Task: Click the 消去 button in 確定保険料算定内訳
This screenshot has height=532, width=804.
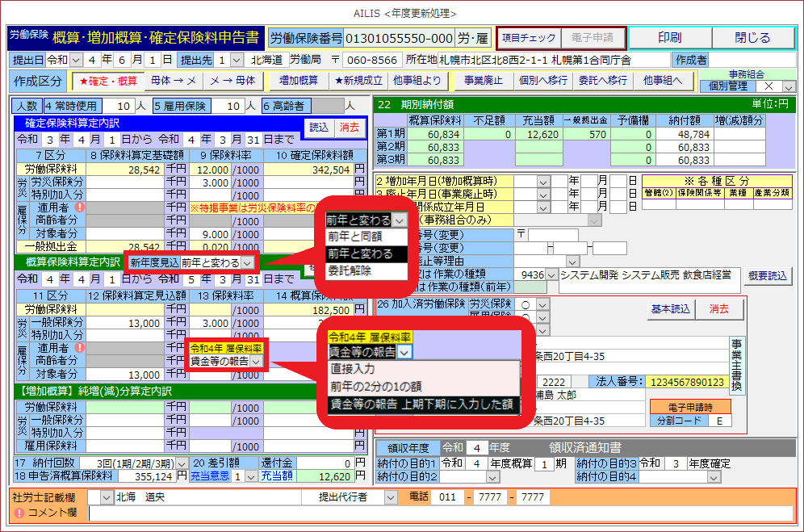Action: [x=349, y=127]
